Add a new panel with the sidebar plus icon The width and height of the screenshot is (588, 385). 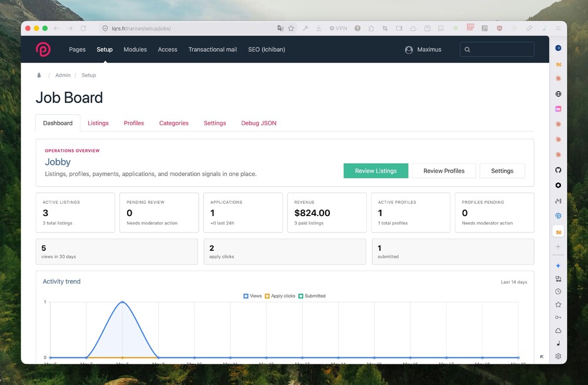click(558, 247)
